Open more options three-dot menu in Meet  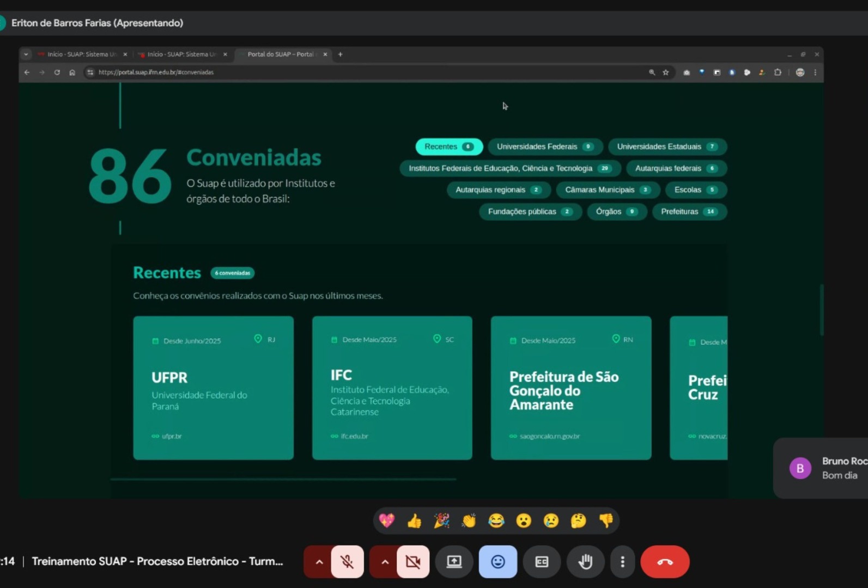click(622, 561)
